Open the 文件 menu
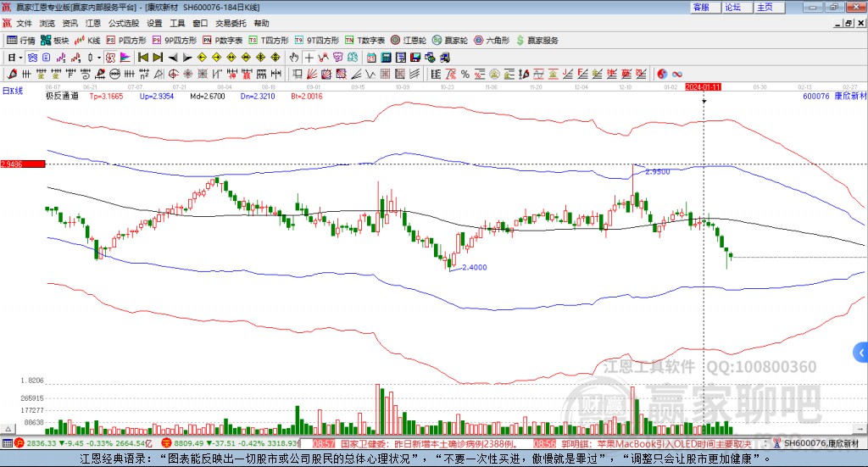Viewport: 868px width, 467px height. coord(24,23)
